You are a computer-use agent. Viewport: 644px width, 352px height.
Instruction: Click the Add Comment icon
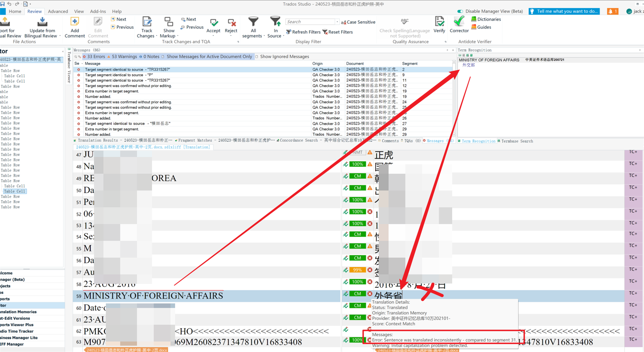pyautogui.click(x=75, y=21)
